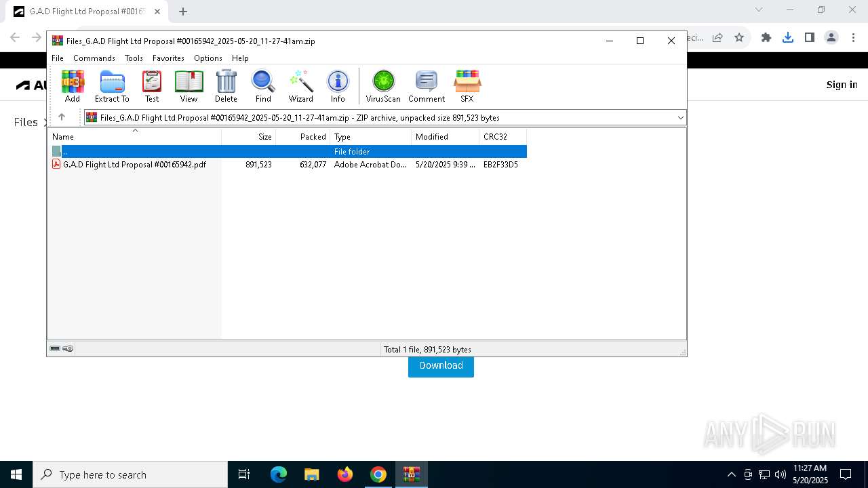
Task: Go up one folder level arrow
Action: coord(62,117)
